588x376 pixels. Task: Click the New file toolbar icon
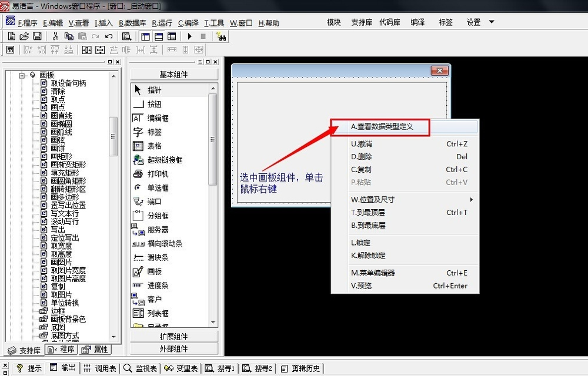[x=11, y=36]
